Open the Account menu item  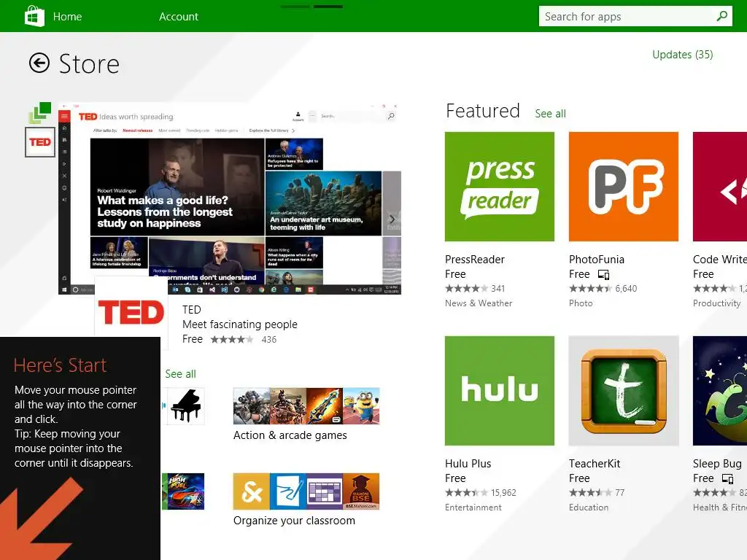coord(179,17)
